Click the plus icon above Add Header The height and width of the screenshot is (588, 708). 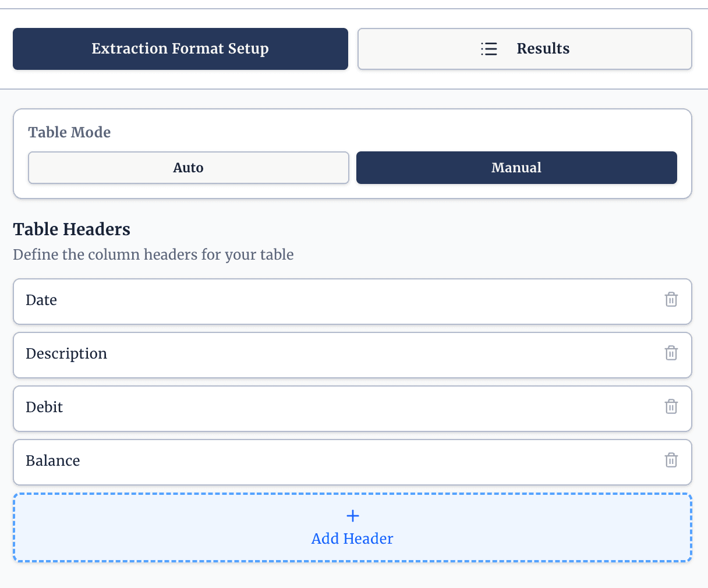[352, 516]
